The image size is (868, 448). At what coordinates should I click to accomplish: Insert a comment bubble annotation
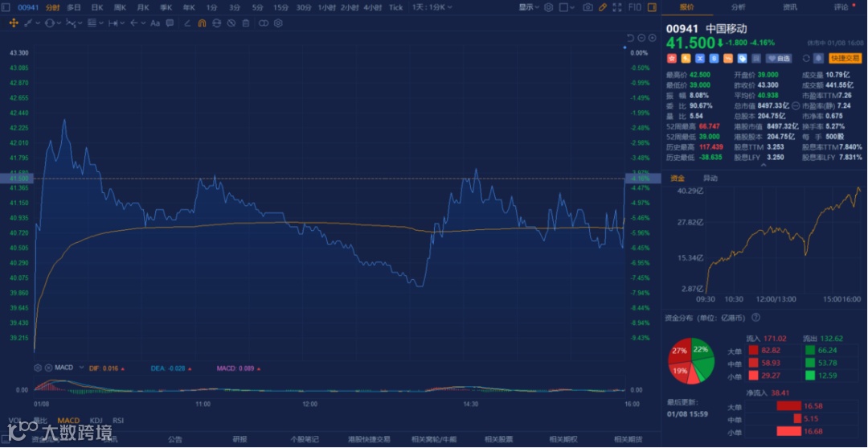coord(170,23)
